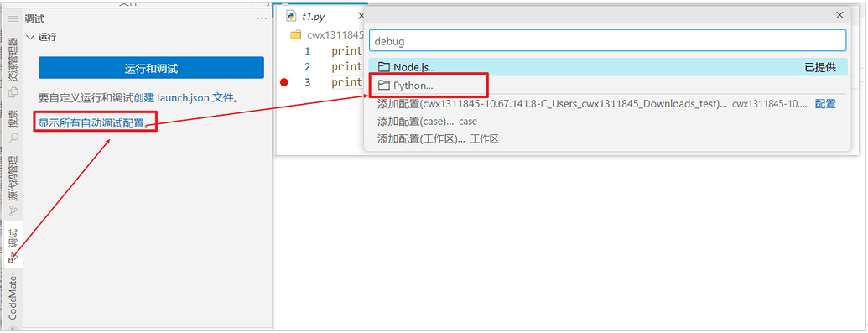Close the t1.py editor tab
Screen dimensions: 868x333
pyautogui.click(x=361, y=16)
